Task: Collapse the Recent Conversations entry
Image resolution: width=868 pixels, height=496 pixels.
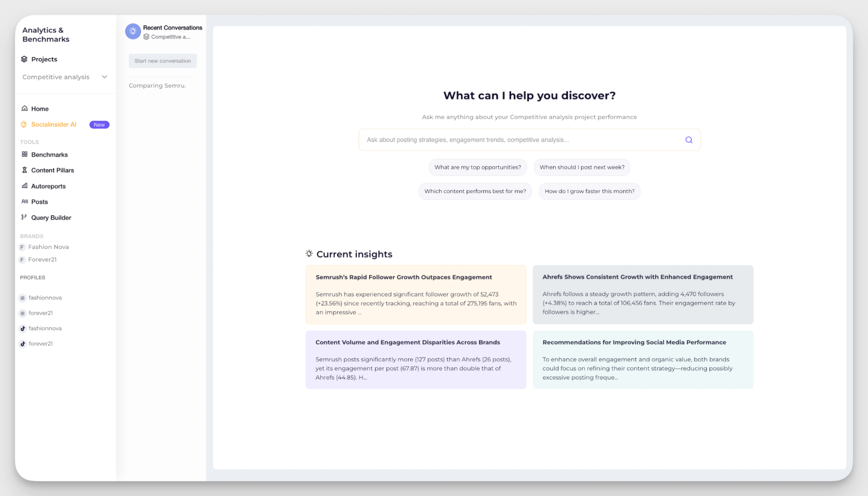Action: (x=133, y=31)
